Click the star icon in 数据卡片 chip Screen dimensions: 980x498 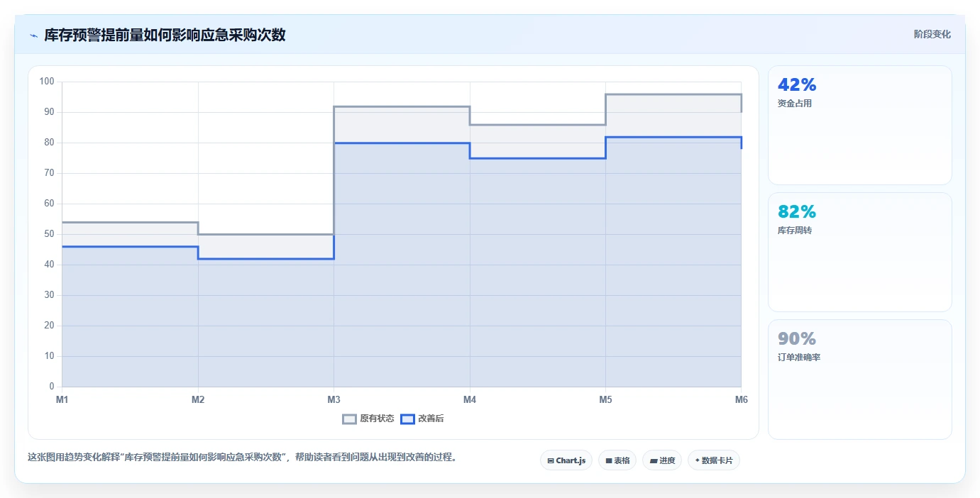698,461
